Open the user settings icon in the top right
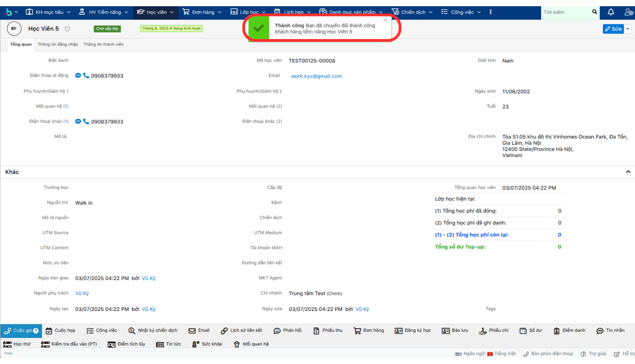 point(628,12)
